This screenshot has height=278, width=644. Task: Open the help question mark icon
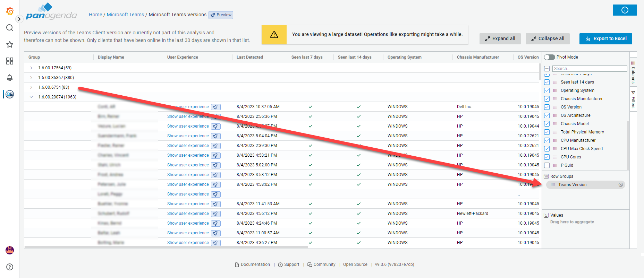(10, 267)
